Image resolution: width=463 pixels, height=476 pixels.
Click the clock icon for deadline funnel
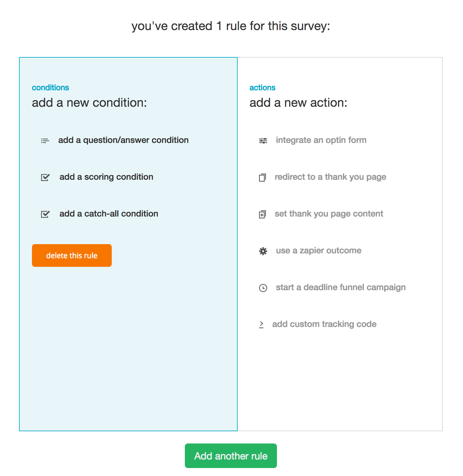(x=263, y=288)
